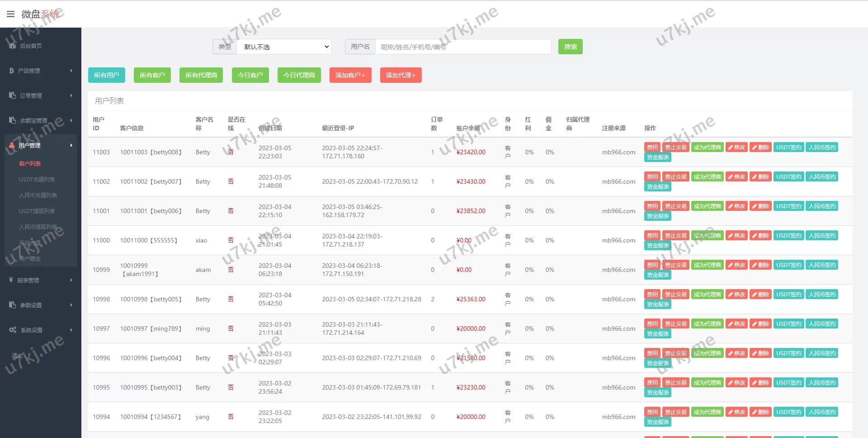Screen dimensions: 868x438
Task: Toggle 禁止交易 for user 11000
Action: [x=675, y=236]
